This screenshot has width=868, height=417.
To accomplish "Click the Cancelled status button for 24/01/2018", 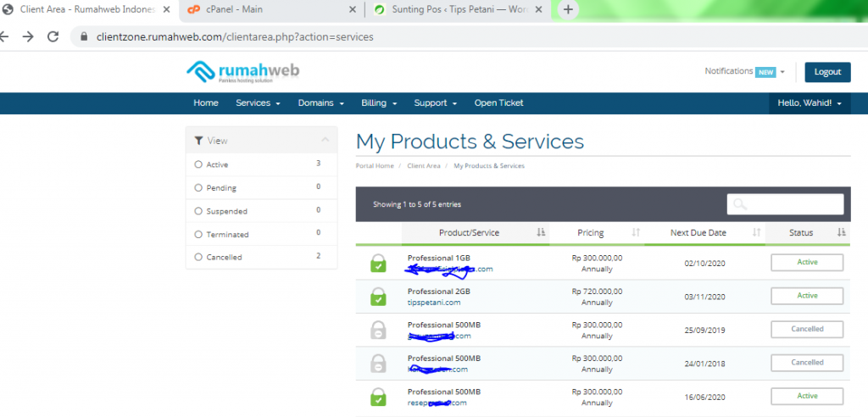I will (807, 363).
